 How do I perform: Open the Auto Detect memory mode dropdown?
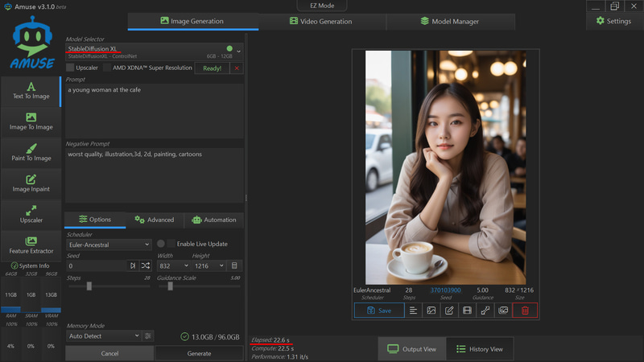pyautogui.click(x=104, y=336)
